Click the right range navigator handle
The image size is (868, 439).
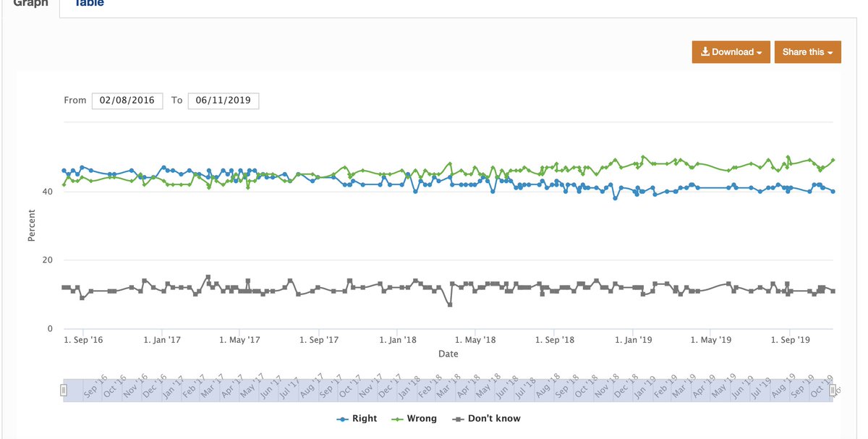click(833, 391)
